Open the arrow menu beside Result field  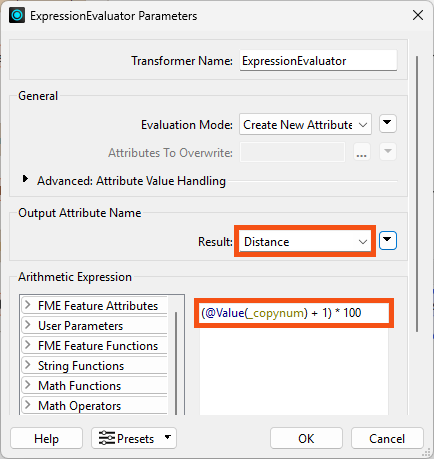[x=388, y=240]
